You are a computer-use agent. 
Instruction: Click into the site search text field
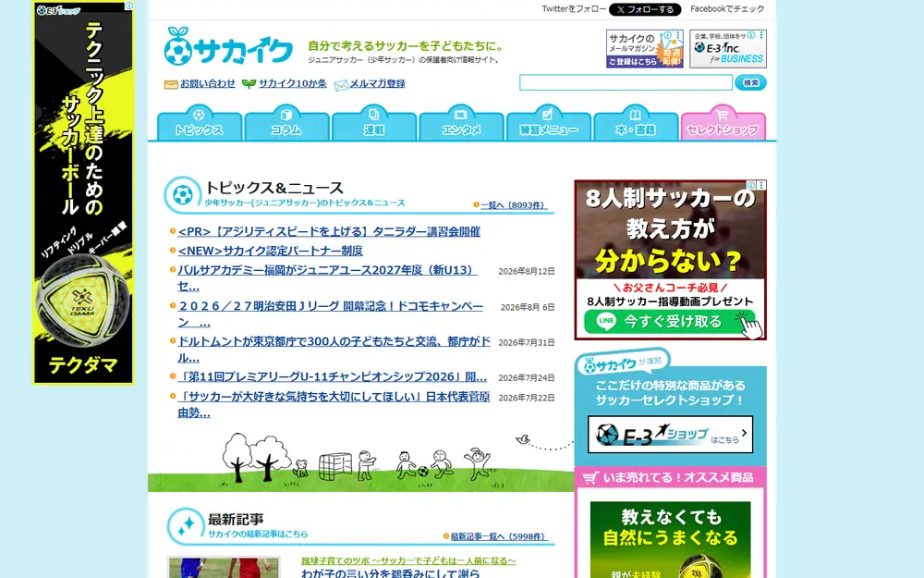point(626,82)
